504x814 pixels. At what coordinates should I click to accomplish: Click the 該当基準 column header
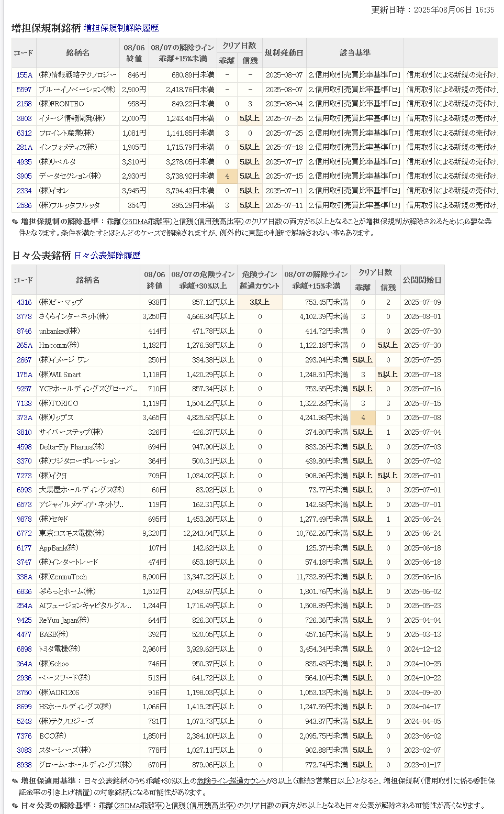[x=355, y=53]
